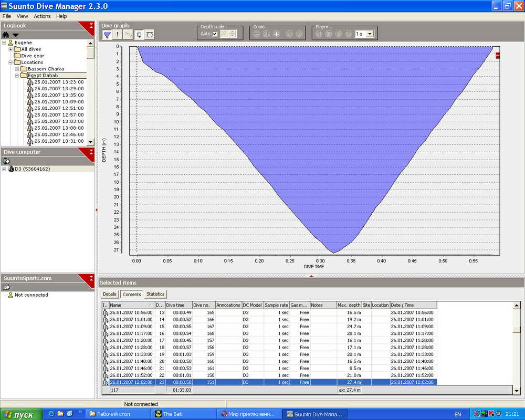Select dive 26.01.2007 10:09:00 in Logbook tree
This screenshot has width=525, height=420.
[x=59, y=102]
